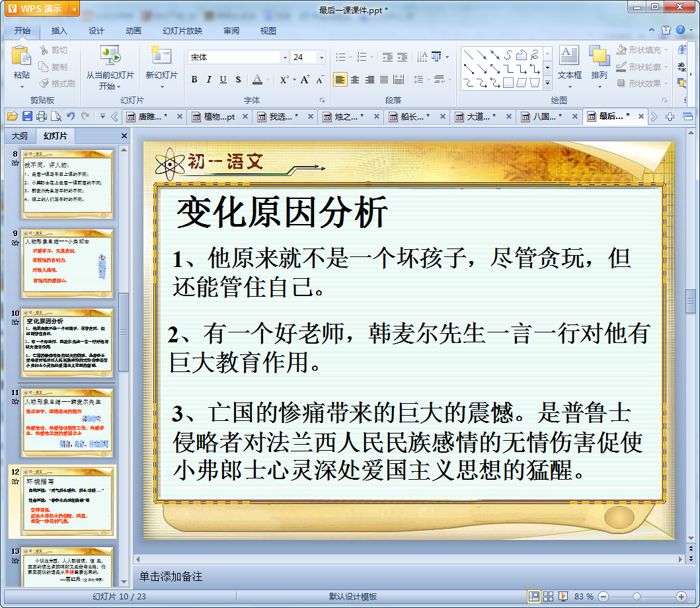Open the 幻灯片放映 (Slide Show) tab
Screen dimensions: 700x608
click(182, 31)
